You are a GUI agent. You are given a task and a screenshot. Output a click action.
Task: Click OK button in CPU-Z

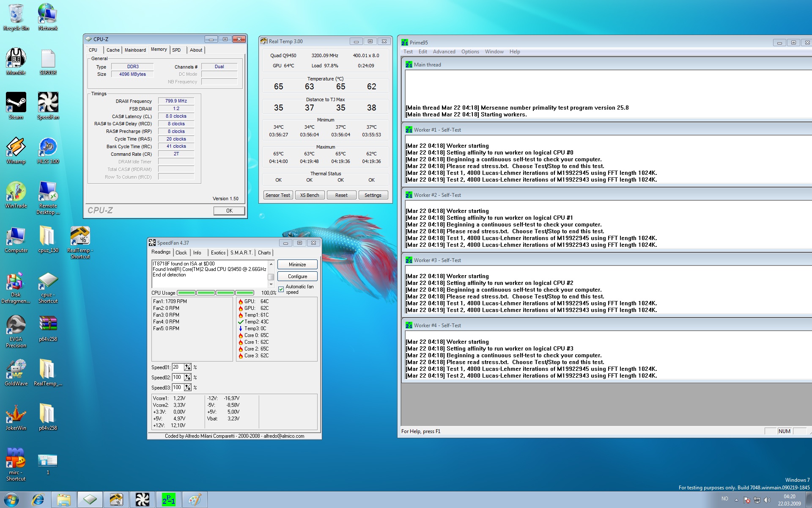tap(229, 210)
